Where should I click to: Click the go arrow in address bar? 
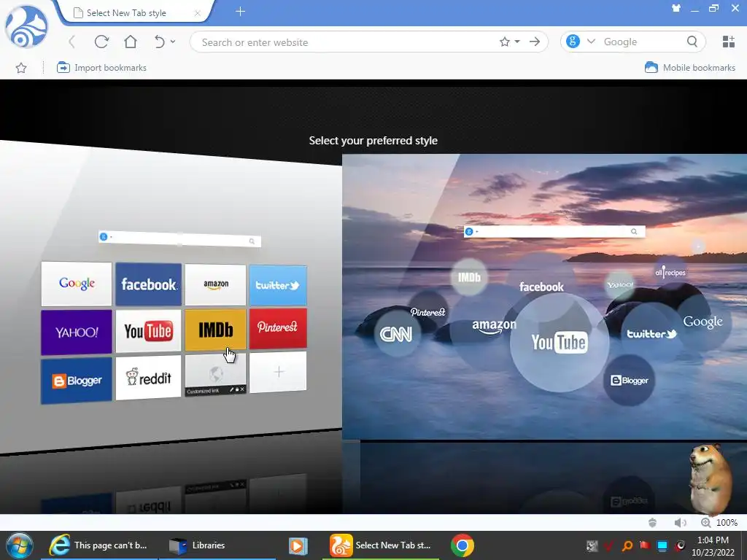(535, 42)
